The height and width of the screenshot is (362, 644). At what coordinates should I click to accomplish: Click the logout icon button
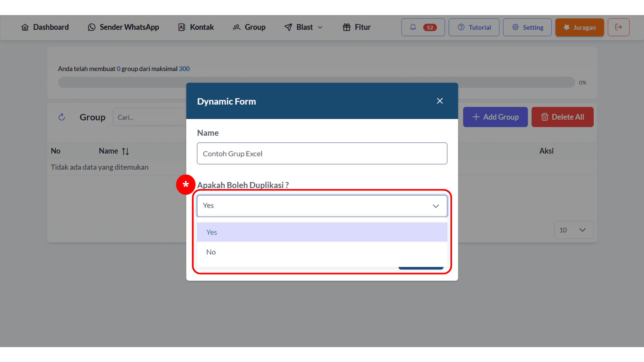coord(619,27)
